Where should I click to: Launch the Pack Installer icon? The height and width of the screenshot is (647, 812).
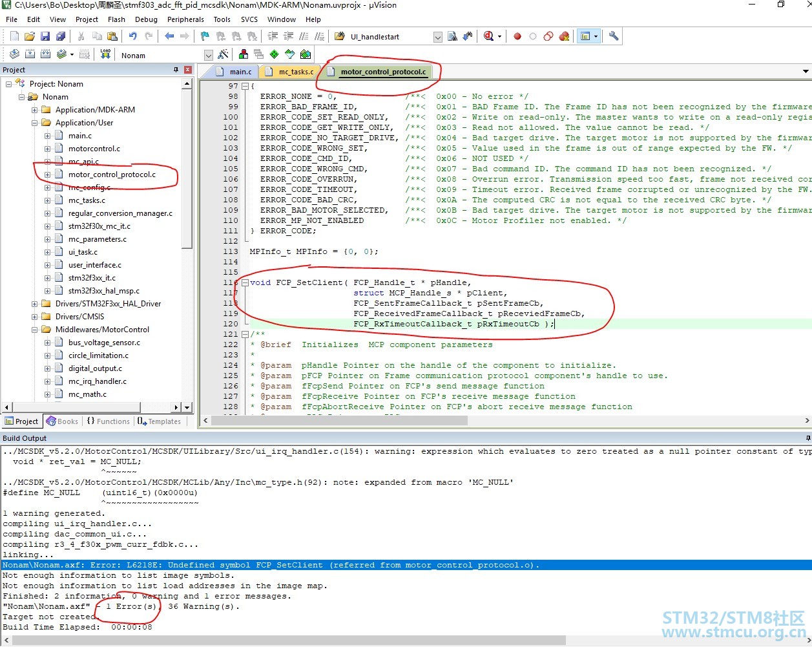click(x=306, y=54)
